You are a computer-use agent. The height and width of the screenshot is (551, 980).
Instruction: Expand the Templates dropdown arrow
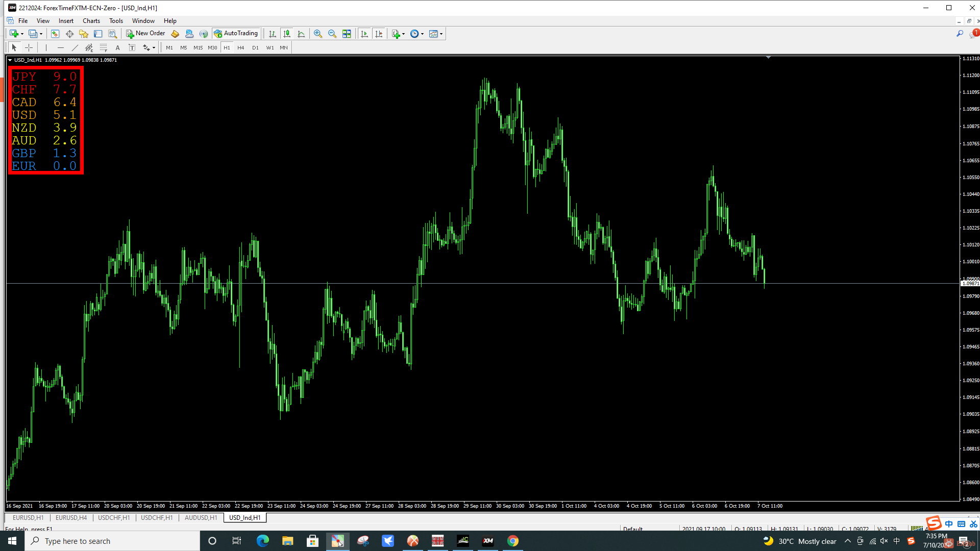442,34
